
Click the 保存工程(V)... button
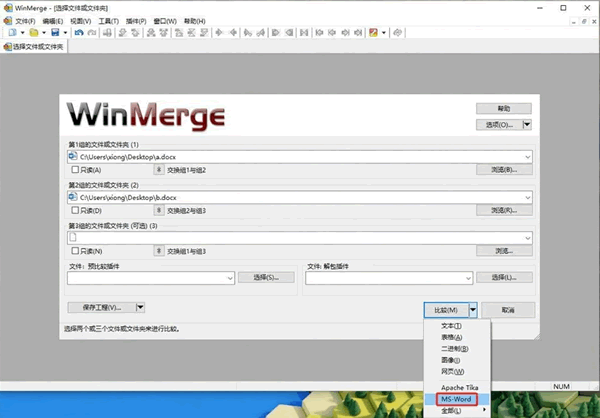(102, 307)
